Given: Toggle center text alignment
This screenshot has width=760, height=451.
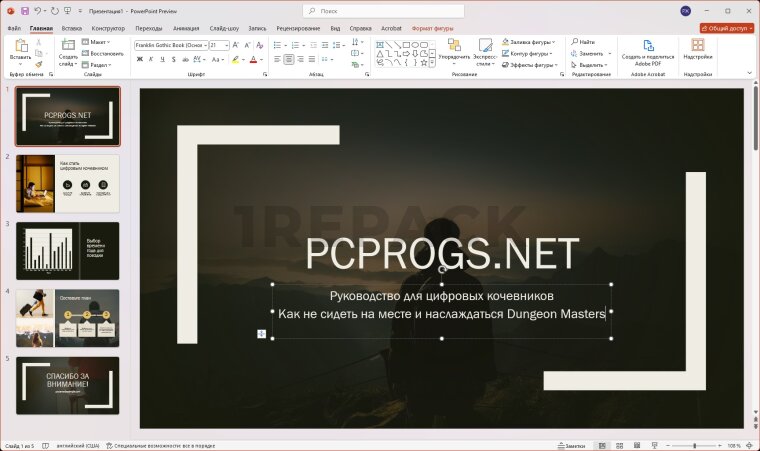Looking at the screenshot, I should pyautogui.click(x=289, y=59).
